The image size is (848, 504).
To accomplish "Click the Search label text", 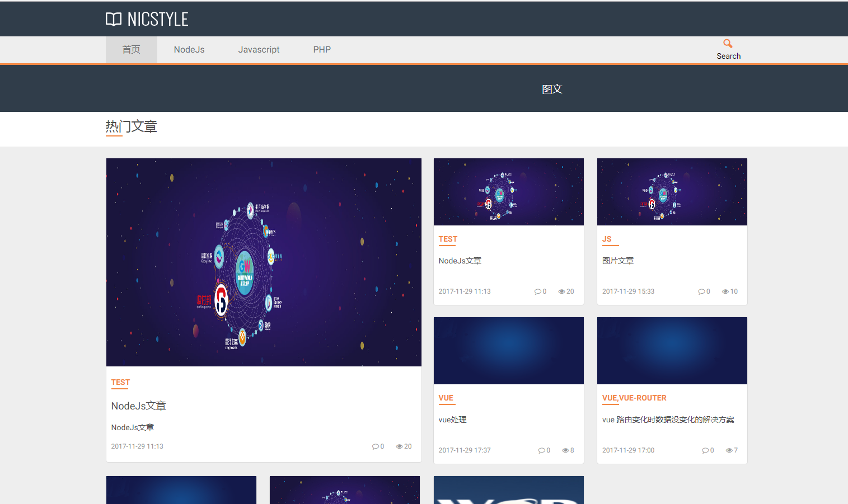I will tap(728, 56).
